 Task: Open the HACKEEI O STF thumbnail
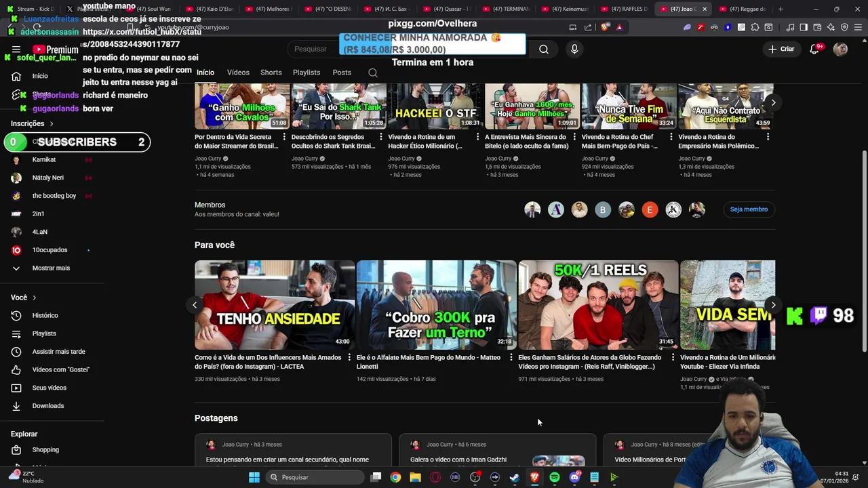[435, 106]
